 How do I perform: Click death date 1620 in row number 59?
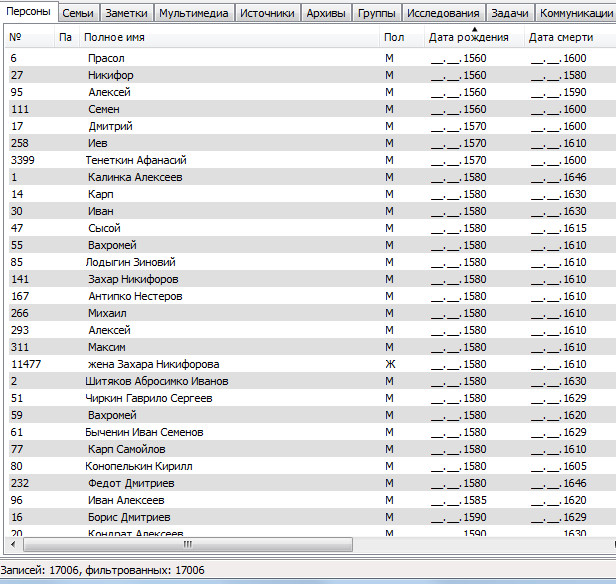(x=559, y=416)
